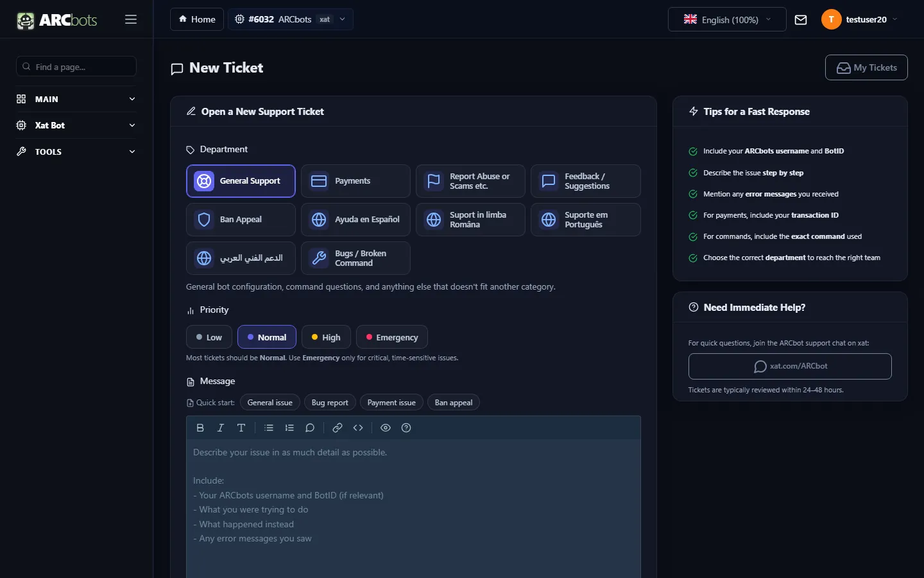
Task: Click the Tips for a Fast Response header
Action: [x=757, y=112]
